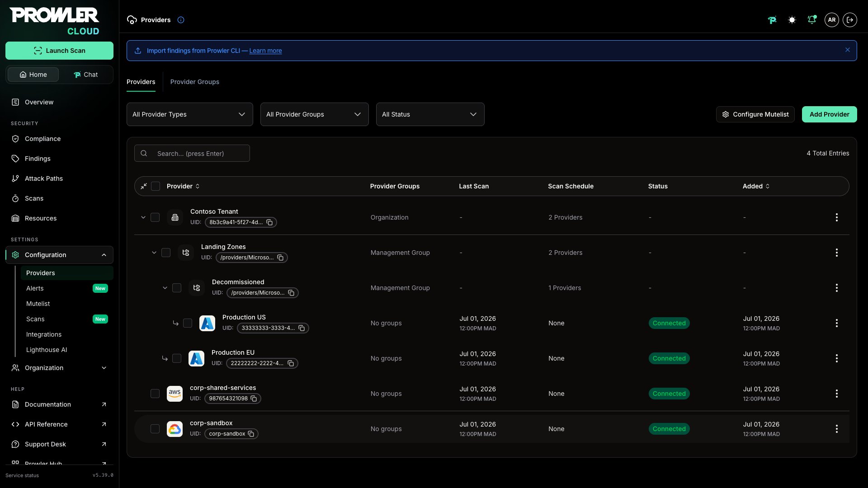Click Service status link
Image resolution: width=868 pixels, height=488 pixels.
coord(22,475)
